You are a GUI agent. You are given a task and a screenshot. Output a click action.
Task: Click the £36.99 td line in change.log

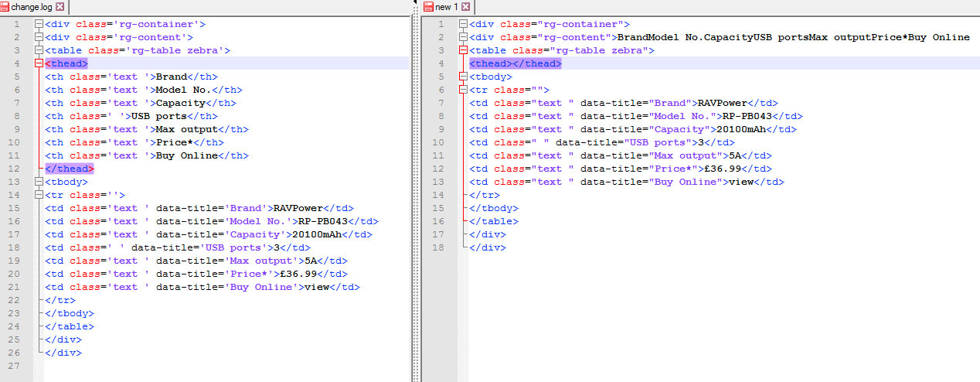coord(196,274)
